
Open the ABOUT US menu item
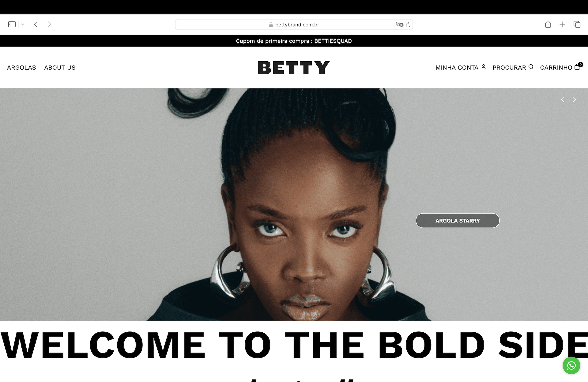tap(60, 67)
